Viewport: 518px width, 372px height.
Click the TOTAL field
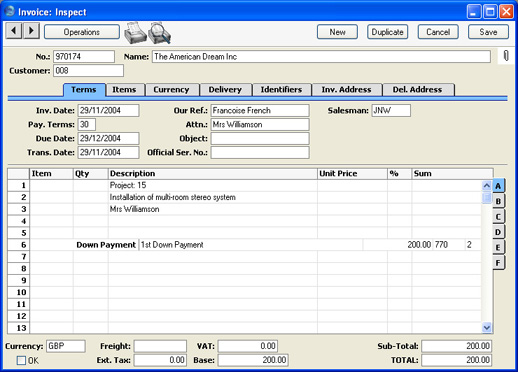pos(456,360)
